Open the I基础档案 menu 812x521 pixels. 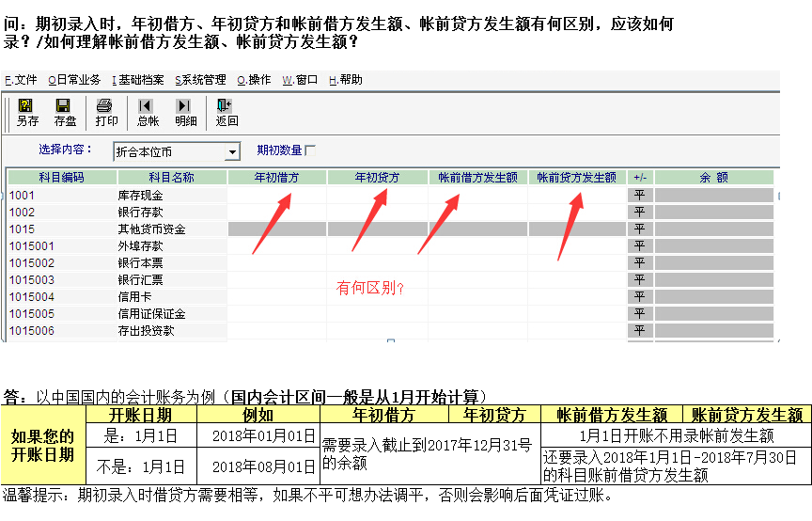(x=138, y=80)
